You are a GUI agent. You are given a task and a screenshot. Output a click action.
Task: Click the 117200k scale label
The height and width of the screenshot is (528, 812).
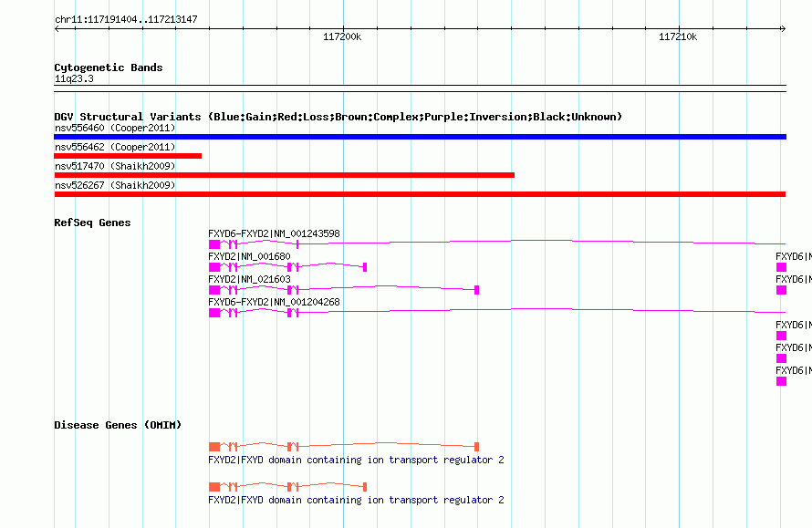[342, 36]
